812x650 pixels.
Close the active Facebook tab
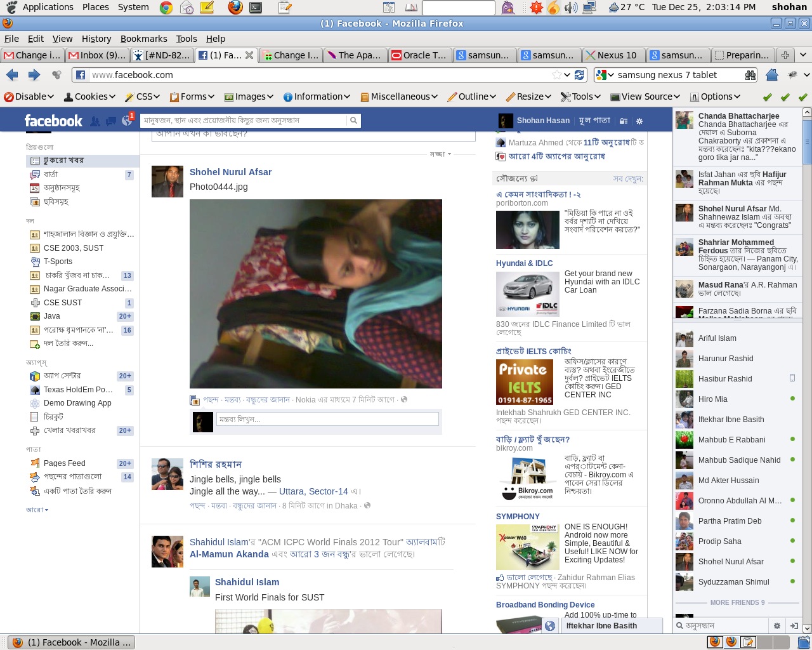[249, 55]
